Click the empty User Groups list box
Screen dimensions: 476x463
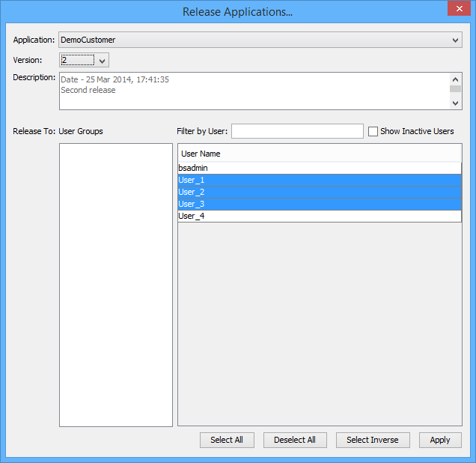[115, 285]
